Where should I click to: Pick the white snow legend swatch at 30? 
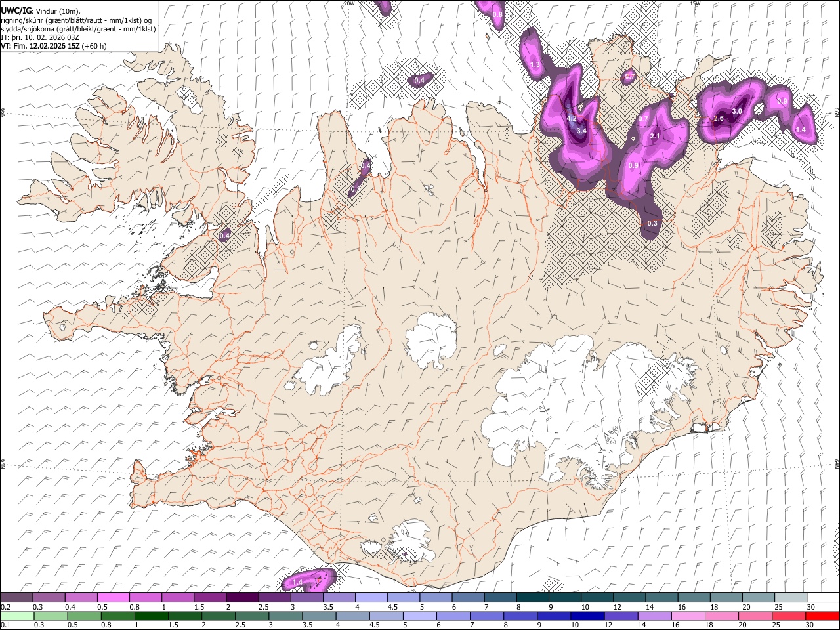click(x=822, y=597)
